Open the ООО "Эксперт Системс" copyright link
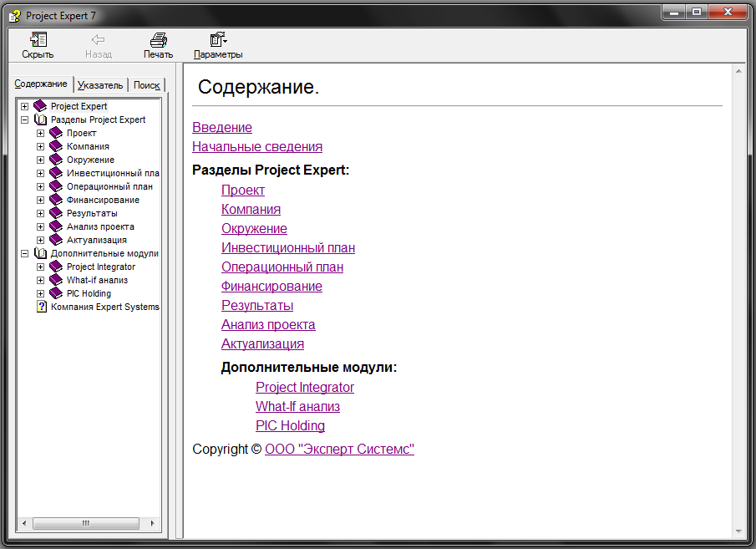Image resolution: width=756 pixels, height=549 pixels. point(339,449)
